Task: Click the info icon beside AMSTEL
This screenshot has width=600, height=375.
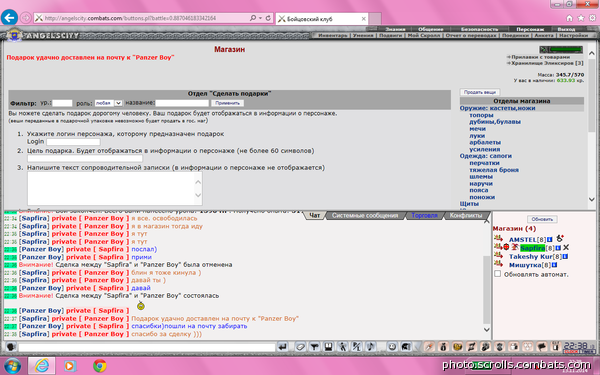Action: coord(549,240)
